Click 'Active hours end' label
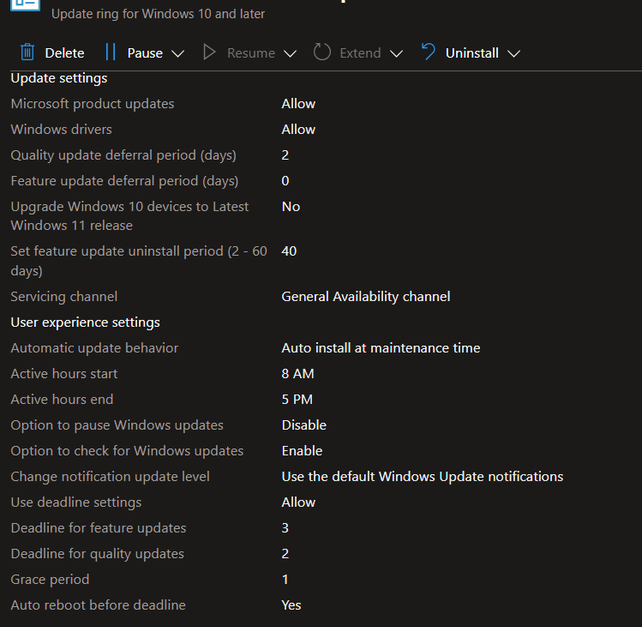 click(62, 400)
